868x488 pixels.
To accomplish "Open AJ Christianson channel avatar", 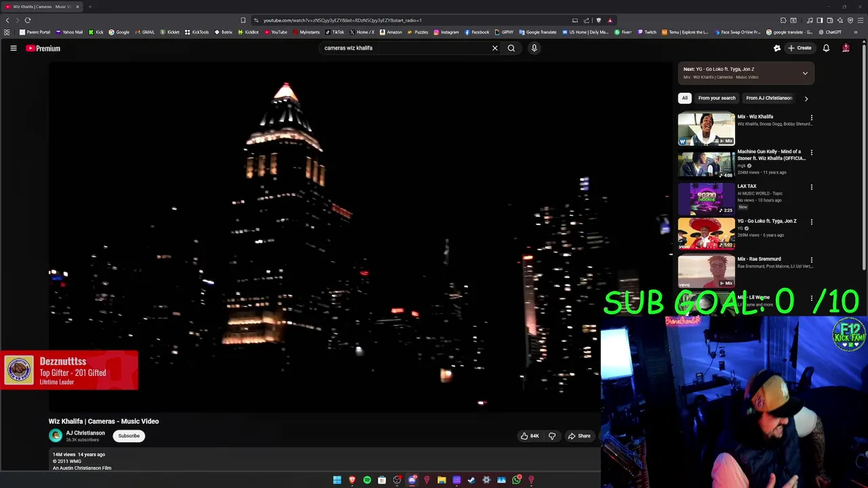I will click(56, 436).
